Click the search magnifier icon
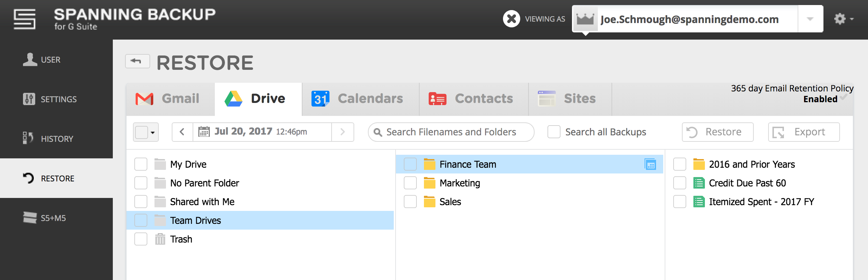The width and height of the screenshot is (868, 280). (x=378, y=132)
